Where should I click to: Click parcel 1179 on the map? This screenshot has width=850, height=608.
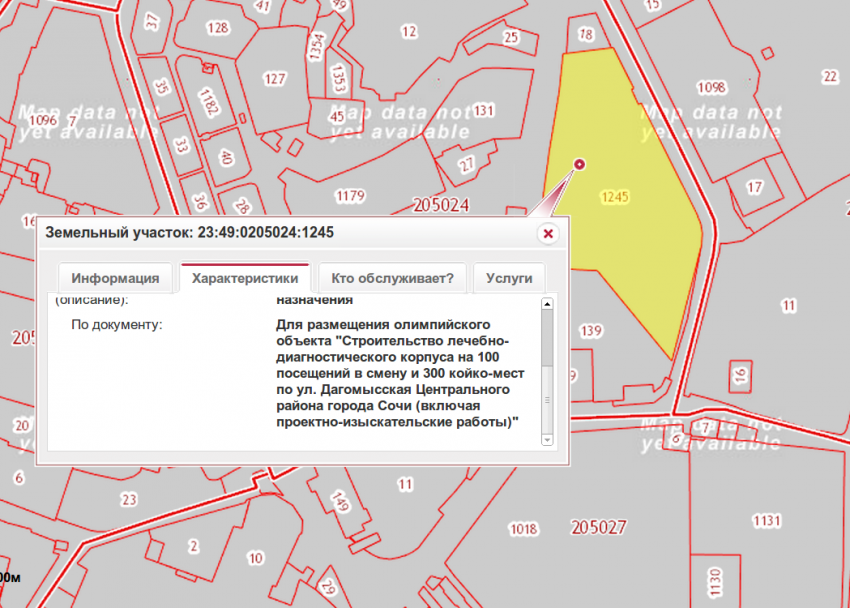350,195
